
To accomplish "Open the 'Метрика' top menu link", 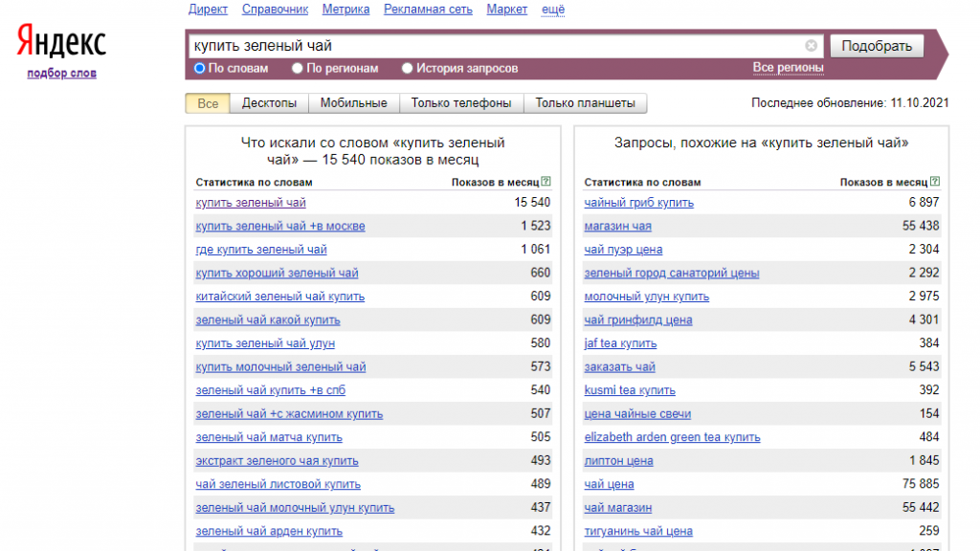I will (345, 10).
